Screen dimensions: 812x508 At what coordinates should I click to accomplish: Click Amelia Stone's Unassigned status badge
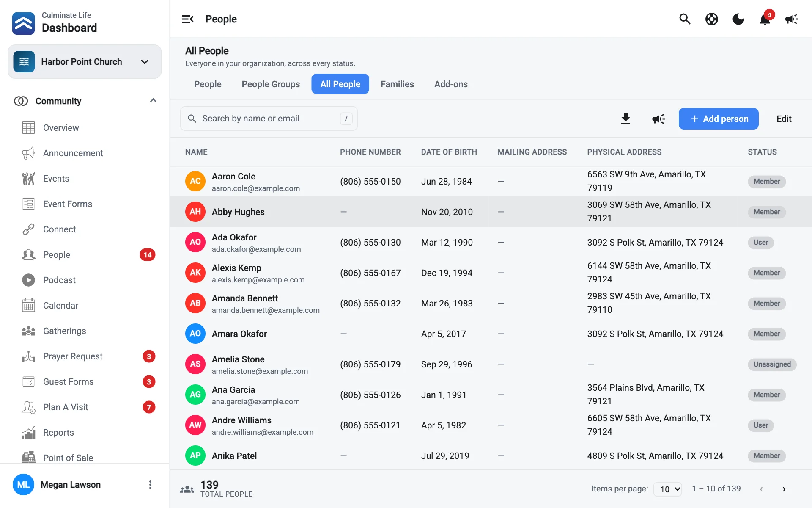coord(772,364)
